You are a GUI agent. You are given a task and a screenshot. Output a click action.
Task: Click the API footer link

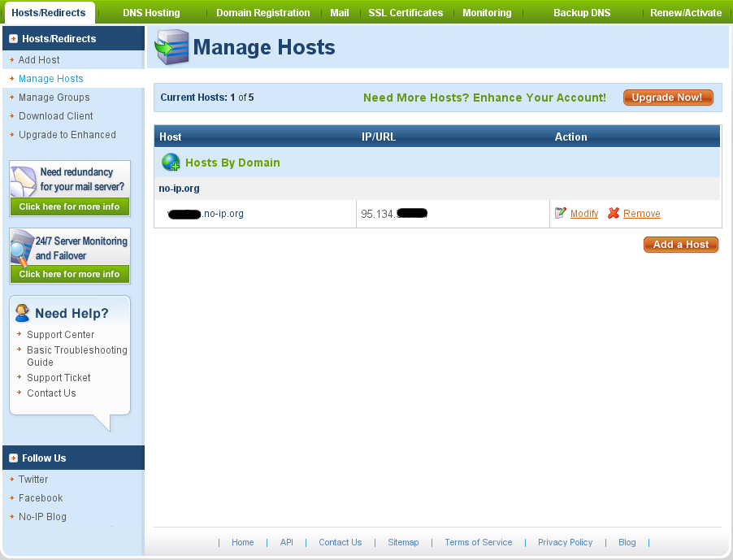tap(287, 542)
